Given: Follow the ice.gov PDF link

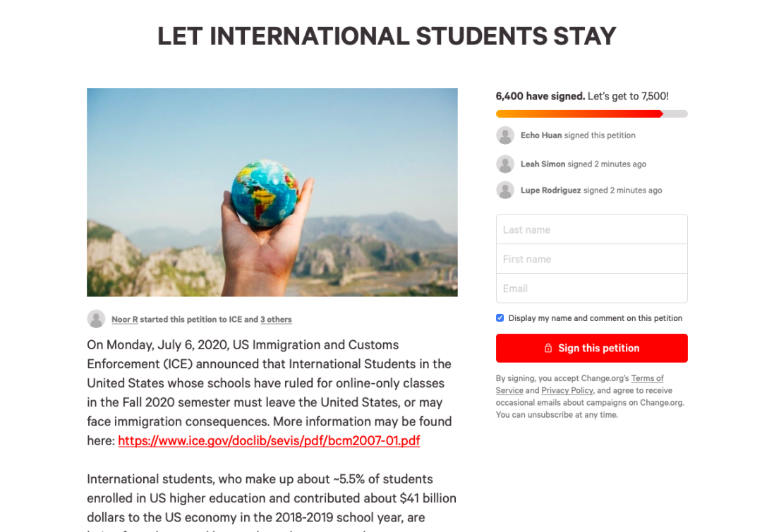Looking at the screenshot, I should tap(269, 441).
